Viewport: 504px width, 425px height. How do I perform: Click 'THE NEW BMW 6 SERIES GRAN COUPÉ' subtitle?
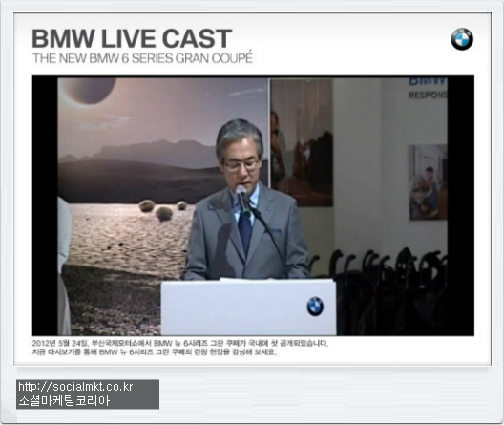pyautogui.click(x=142, y=58)
